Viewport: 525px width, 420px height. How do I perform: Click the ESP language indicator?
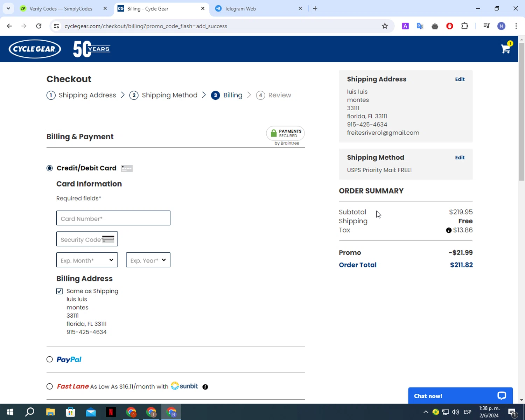467,412
